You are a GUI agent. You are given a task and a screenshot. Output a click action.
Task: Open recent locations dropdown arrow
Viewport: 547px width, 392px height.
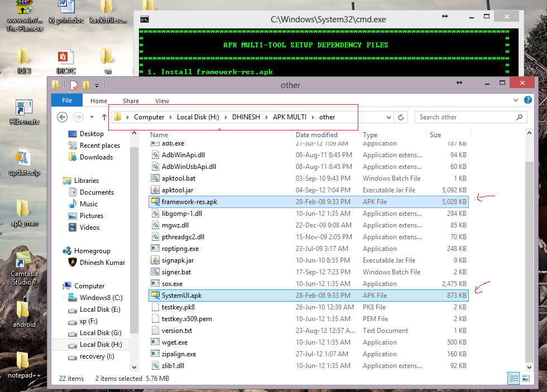tap(92, 117)
